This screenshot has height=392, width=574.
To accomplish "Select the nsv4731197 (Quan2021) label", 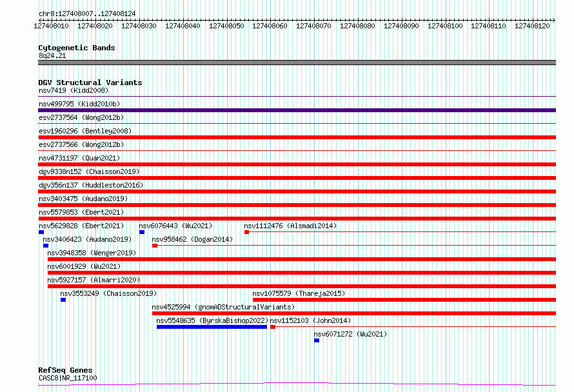I will click(79, 158).
